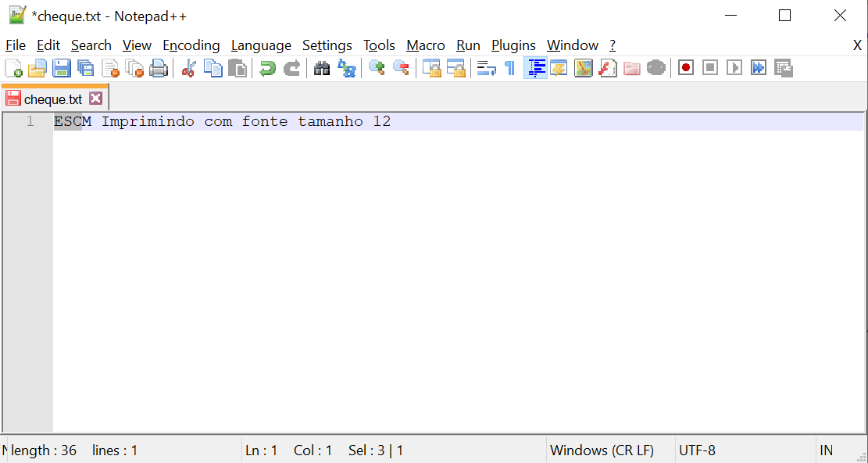Toggle insert mode indicator 'IN' in status bar
The height and width of the screenshot is (463, 868).
pyautogui.click(x=826, y=450)
